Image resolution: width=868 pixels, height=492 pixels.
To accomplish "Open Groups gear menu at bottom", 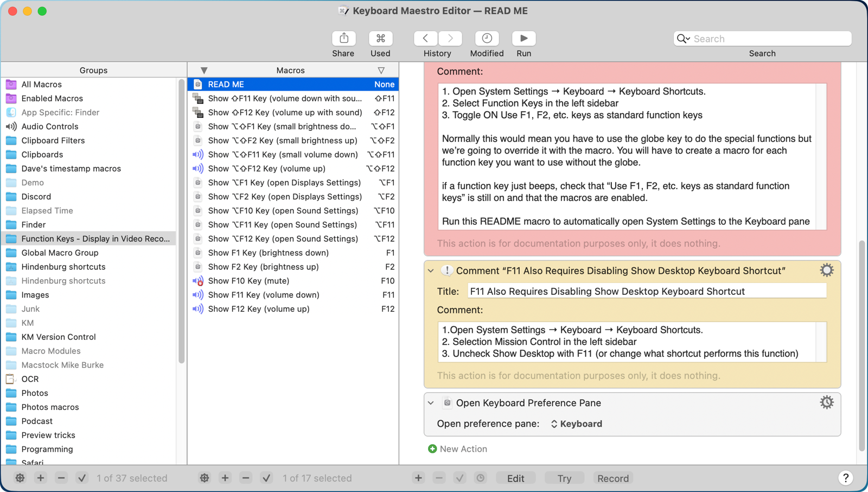I will 20,478.
